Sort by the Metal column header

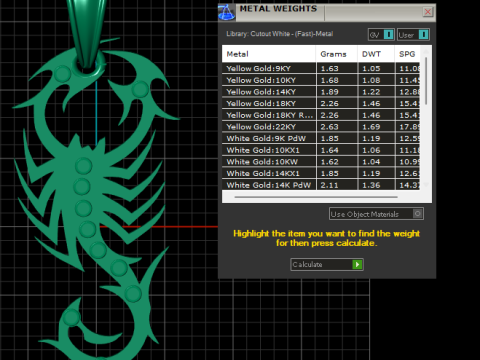click(269, 54)
